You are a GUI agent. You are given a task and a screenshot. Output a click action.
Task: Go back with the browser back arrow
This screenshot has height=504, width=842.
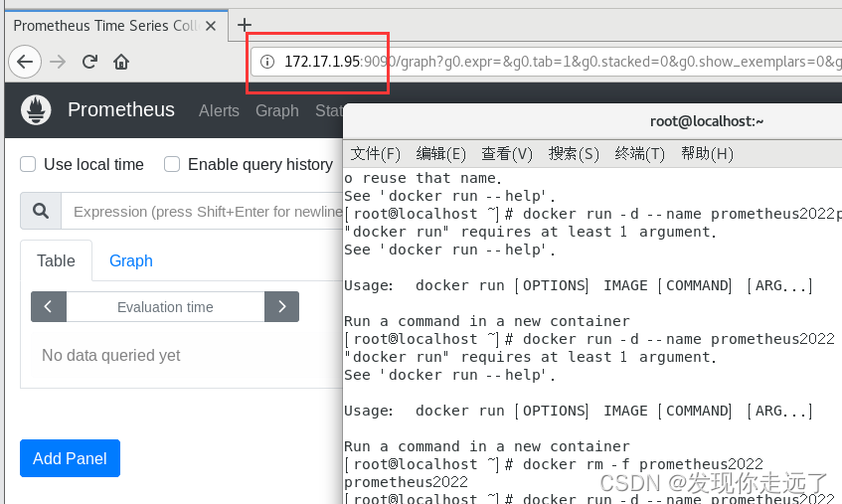(25, 62)
